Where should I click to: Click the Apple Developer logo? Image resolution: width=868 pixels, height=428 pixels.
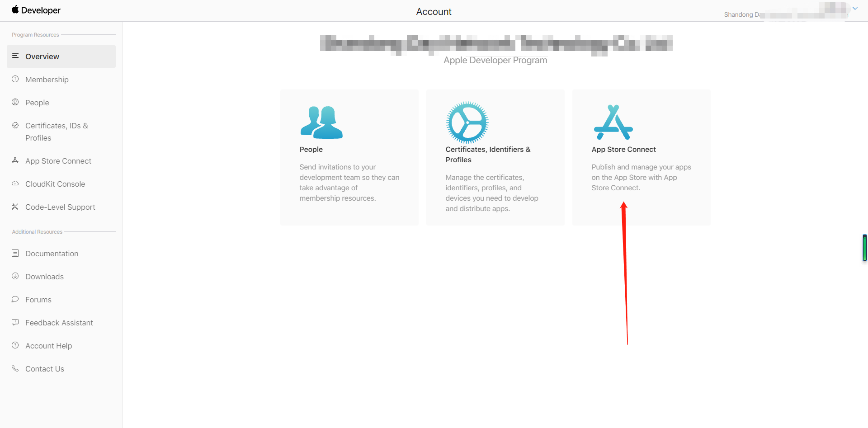pyautogui.click(x=36, y=10)
